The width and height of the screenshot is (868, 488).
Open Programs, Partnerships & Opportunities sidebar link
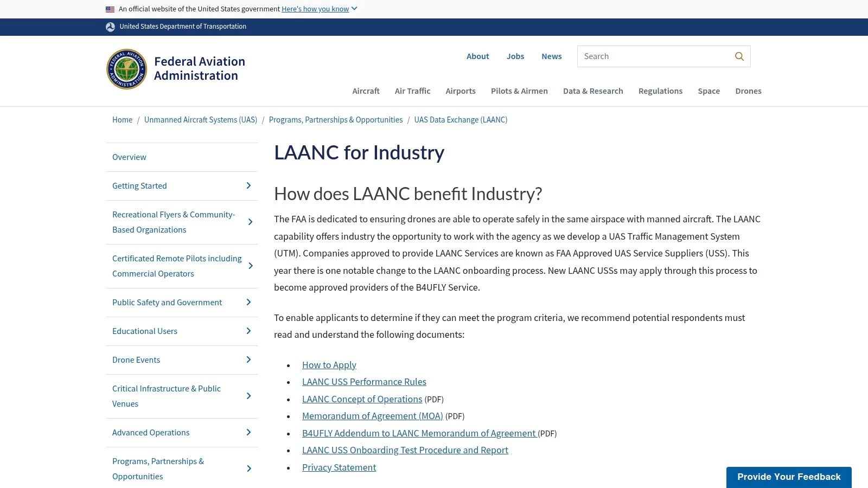(158, 469)
